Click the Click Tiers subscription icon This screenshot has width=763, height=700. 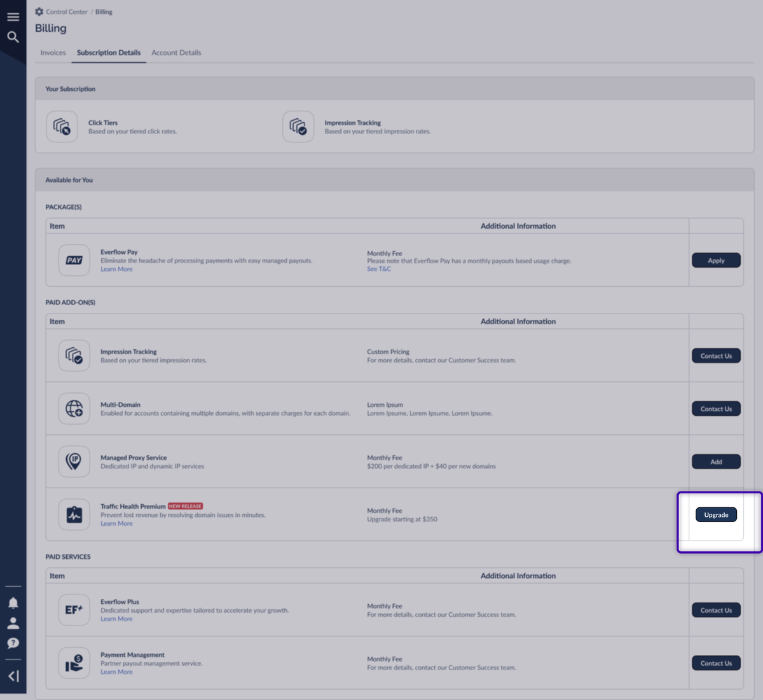tap(62, 127)
